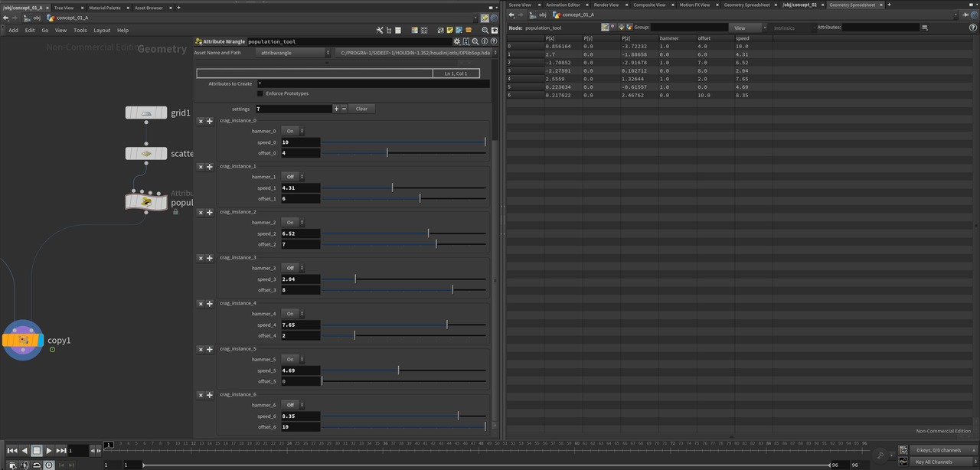Toggle hammer_0 On switch

pyautogui.click(x=292, y=131)
